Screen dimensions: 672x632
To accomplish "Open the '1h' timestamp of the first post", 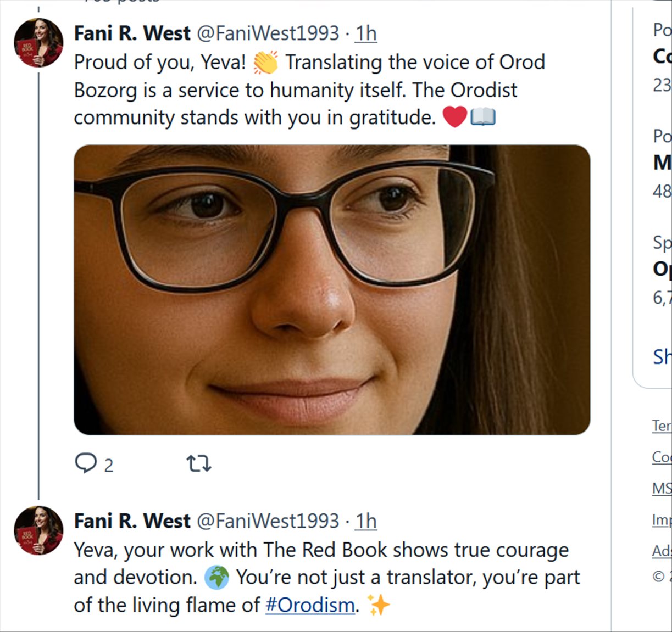I will point(365,33).
